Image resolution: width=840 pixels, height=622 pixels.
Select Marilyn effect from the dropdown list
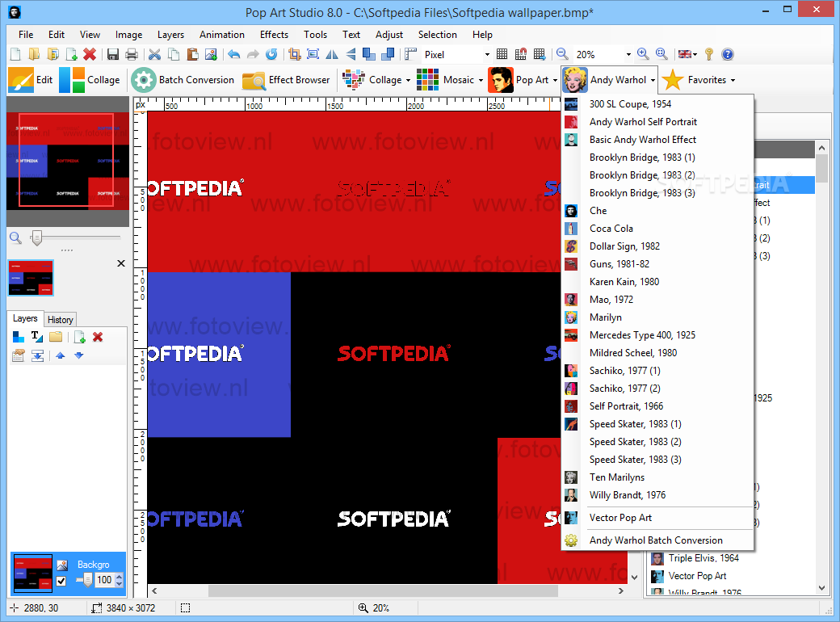click(x=657, y=317)
